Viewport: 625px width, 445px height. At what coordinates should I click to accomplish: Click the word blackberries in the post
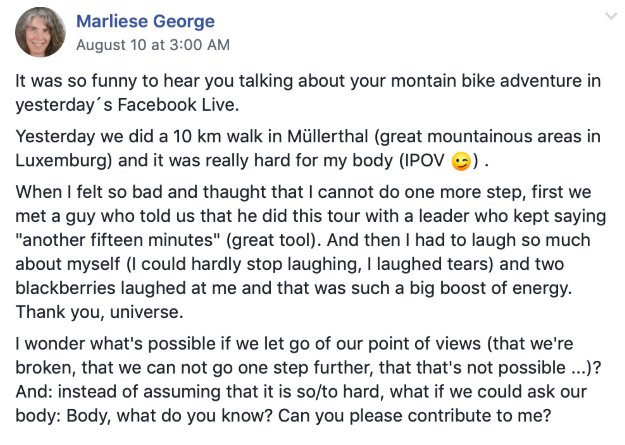tap(65, 288)
